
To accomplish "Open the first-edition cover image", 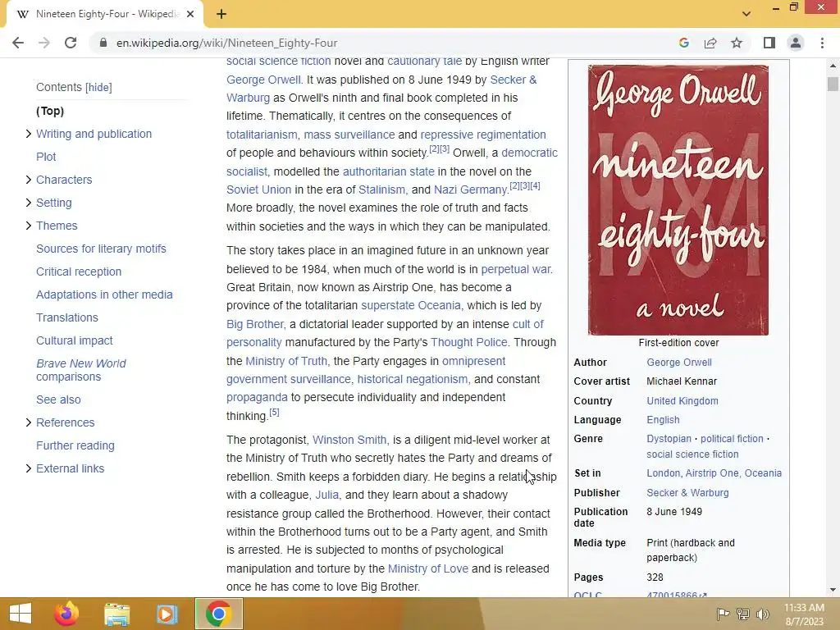I will pyautogui.click(x=678, y=200).
